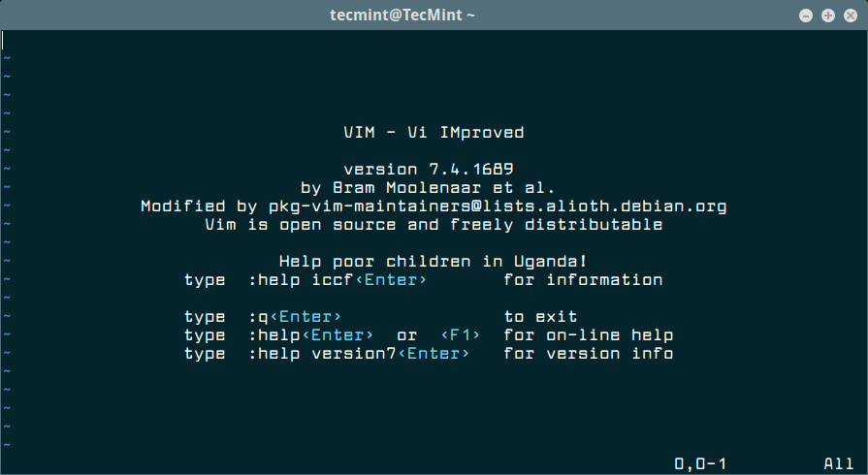Click "Help poor children in Uganda!" text
This screenshot has height=475, width=868.
(434, 261)
